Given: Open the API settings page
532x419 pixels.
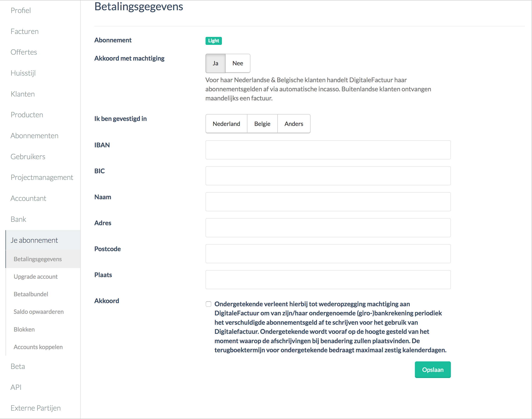Looking at the screenshot, I should (16, 387).
